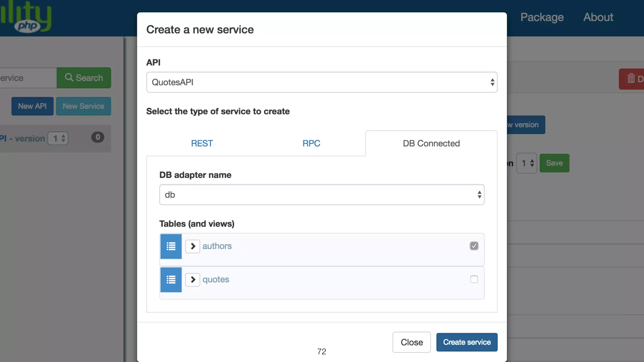Click the magnifier Search button

pos(84,78)
